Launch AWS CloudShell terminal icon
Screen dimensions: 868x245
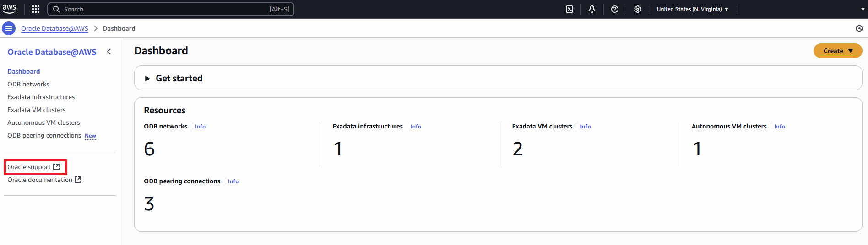pyautogui.click(x=570, y=9)
